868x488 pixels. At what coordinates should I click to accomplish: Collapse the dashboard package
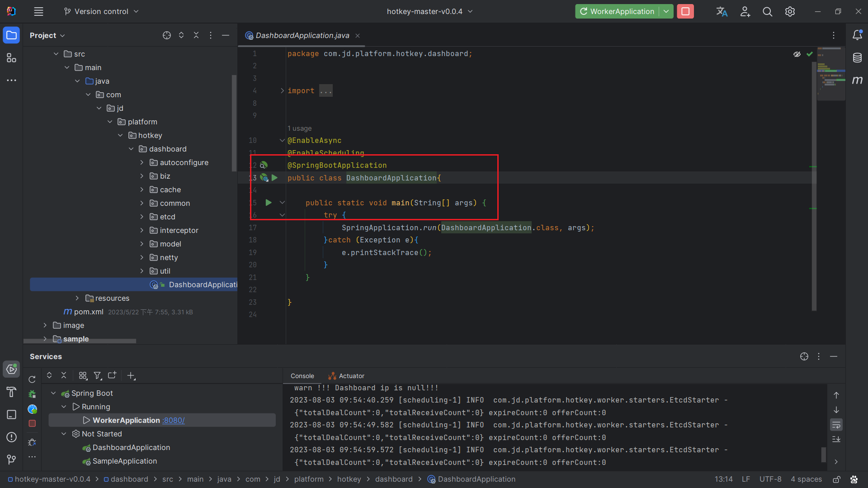click(131, 149)
